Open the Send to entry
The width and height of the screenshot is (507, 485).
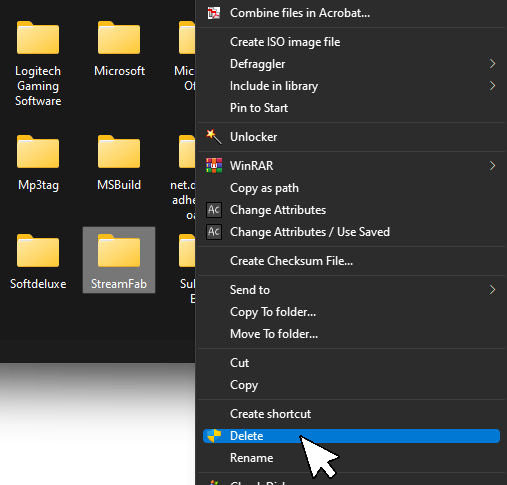(x=351, y=290)
